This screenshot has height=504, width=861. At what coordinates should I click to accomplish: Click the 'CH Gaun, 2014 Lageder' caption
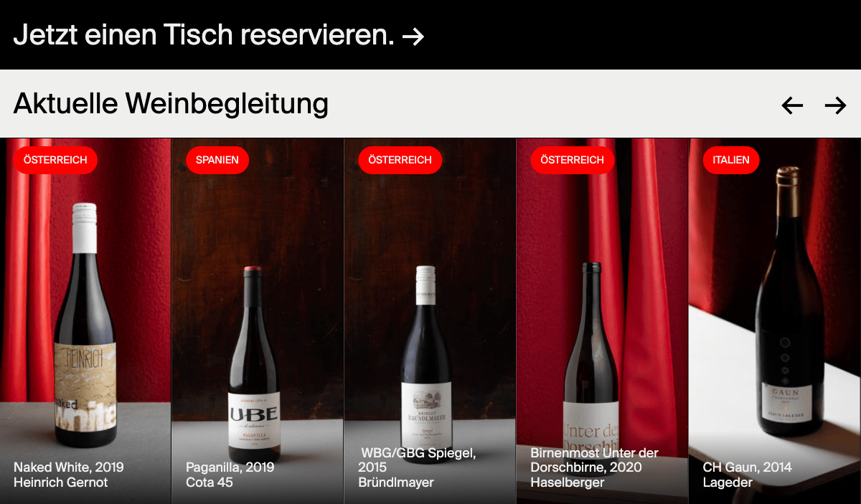[x=748, y=475]
